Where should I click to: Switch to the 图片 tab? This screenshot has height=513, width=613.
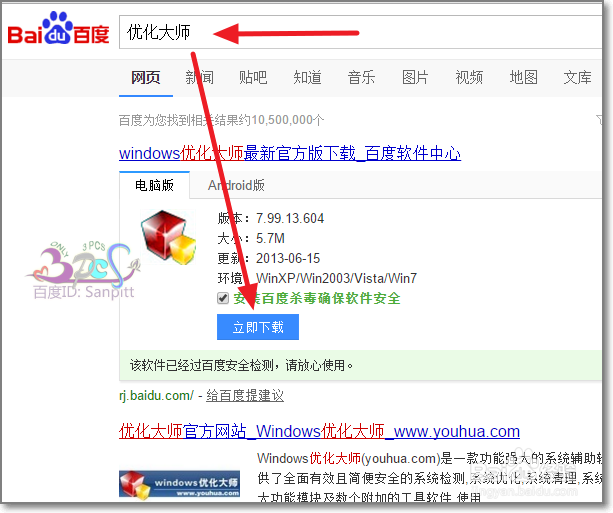[x=415, y=77]
